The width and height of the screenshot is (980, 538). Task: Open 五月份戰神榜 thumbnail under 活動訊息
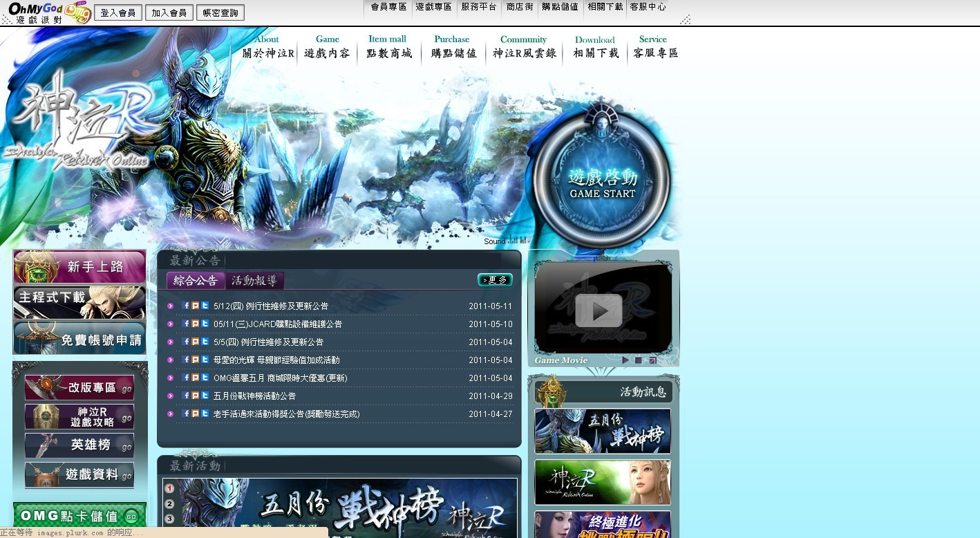[603, 431]
